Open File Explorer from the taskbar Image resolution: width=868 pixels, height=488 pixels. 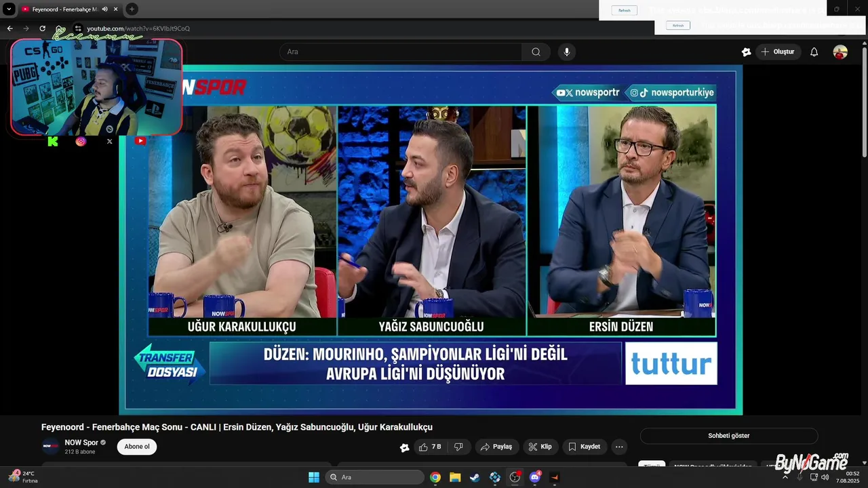455,477
